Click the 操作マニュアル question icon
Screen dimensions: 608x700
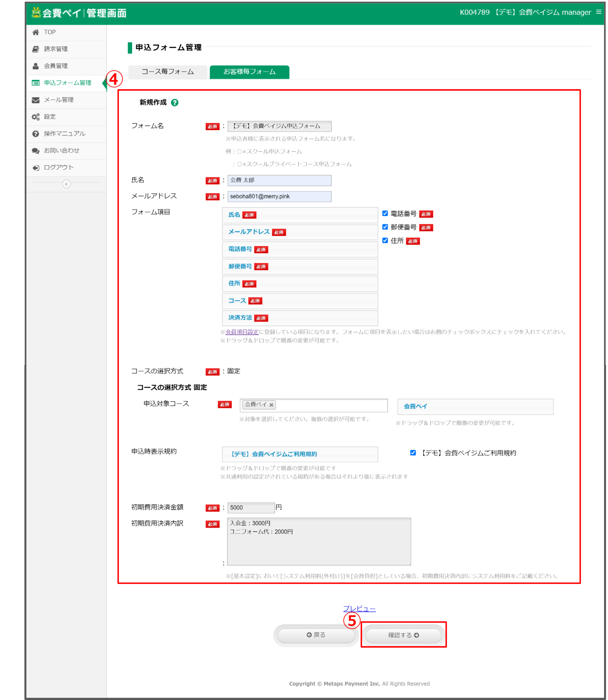pos(36,134)
